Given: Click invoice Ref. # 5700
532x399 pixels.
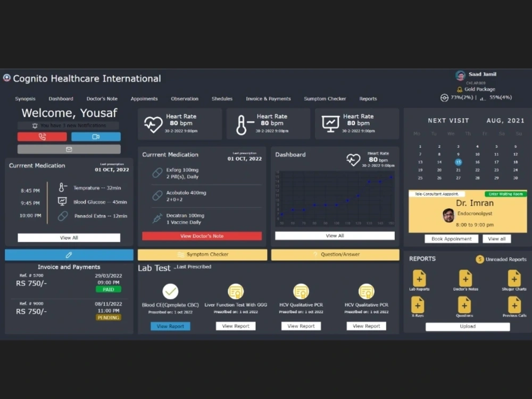Looking at the screenshot, I should click(x=31, y=276).
